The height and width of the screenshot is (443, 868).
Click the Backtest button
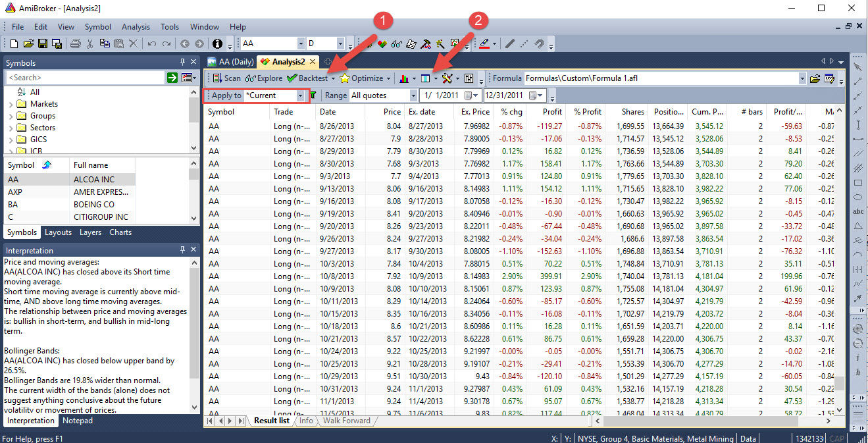point(307,78)
